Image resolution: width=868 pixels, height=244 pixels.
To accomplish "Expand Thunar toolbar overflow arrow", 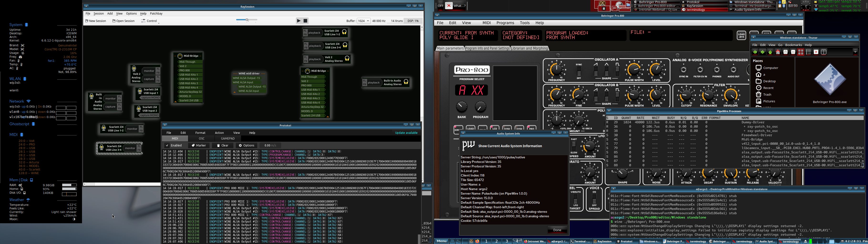I will 855,52.
